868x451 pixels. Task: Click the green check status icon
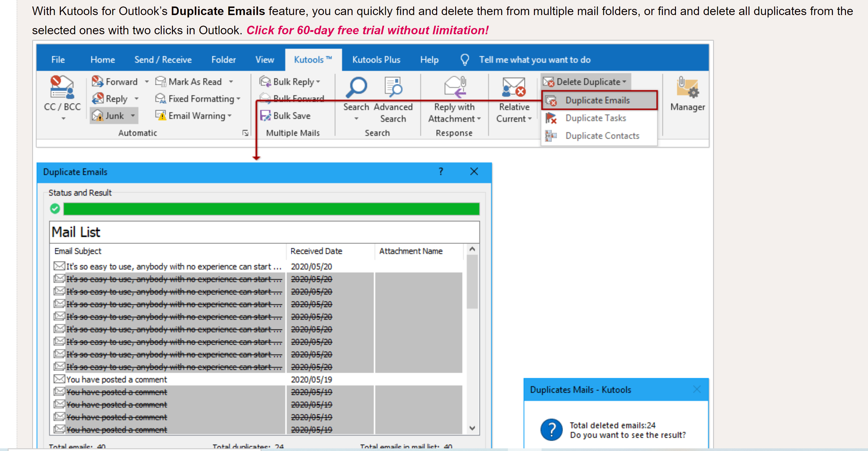coord(55,209)
